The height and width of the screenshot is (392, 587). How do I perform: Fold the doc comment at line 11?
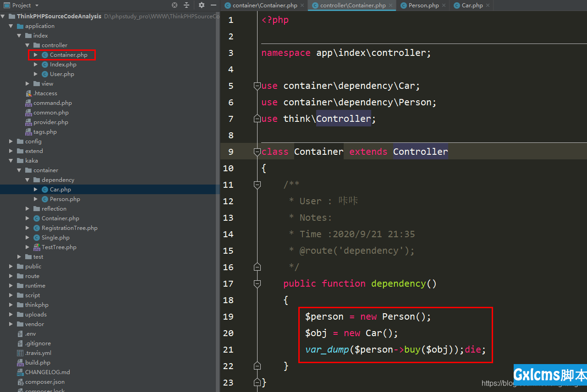coord(257,185)
